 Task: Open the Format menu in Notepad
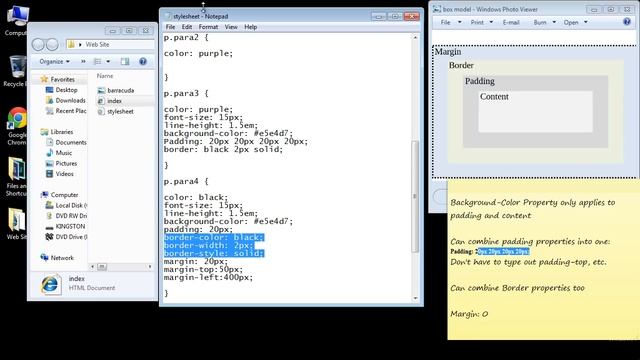[x=208, y=27]
